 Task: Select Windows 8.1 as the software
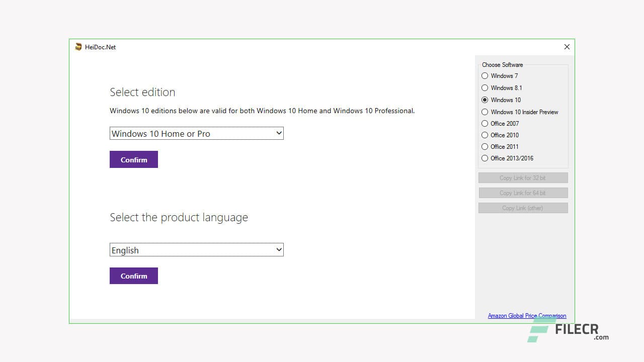pyautogui.click(x=485, y=87)
